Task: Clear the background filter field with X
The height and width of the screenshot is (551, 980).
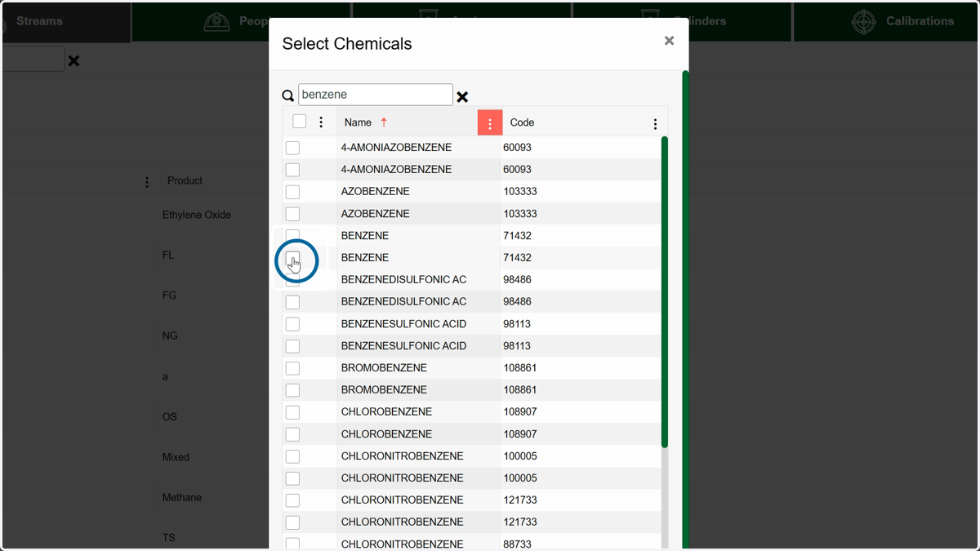Action: [x=73, y=60]
